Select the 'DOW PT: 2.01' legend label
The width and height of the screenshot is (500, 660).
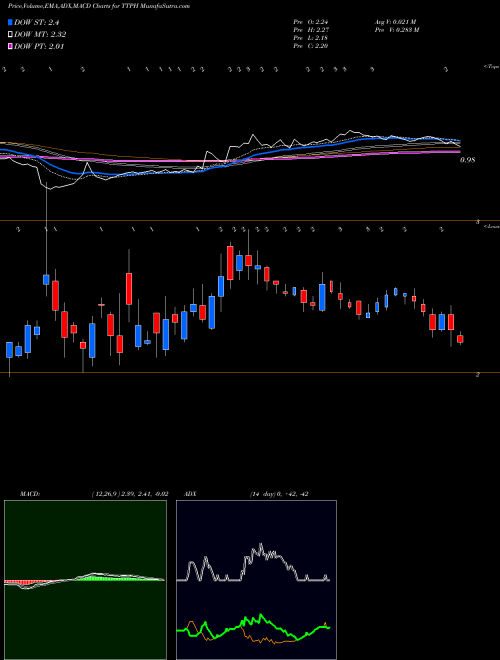pos(39,46)
